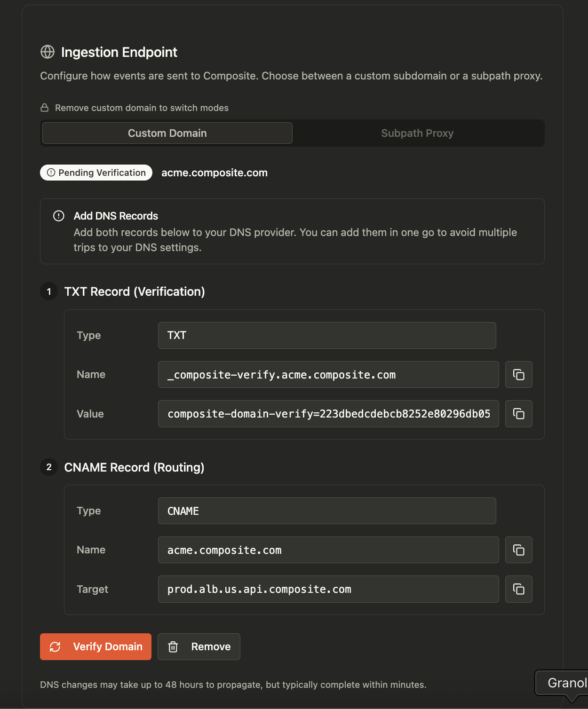
Task: Copy the CNAME Target prod.alb.us.api.composite.com
Action: pos(518,589)
